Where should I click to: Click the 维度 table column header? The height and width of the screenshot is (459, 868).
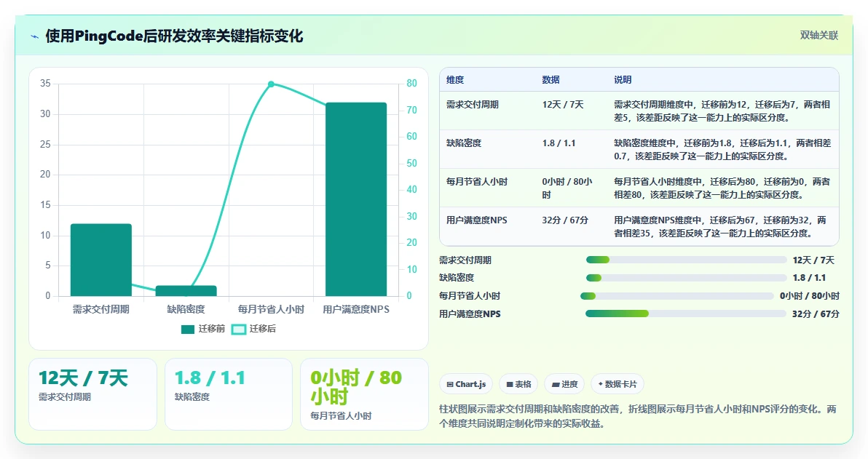click(x=455, y=79)
